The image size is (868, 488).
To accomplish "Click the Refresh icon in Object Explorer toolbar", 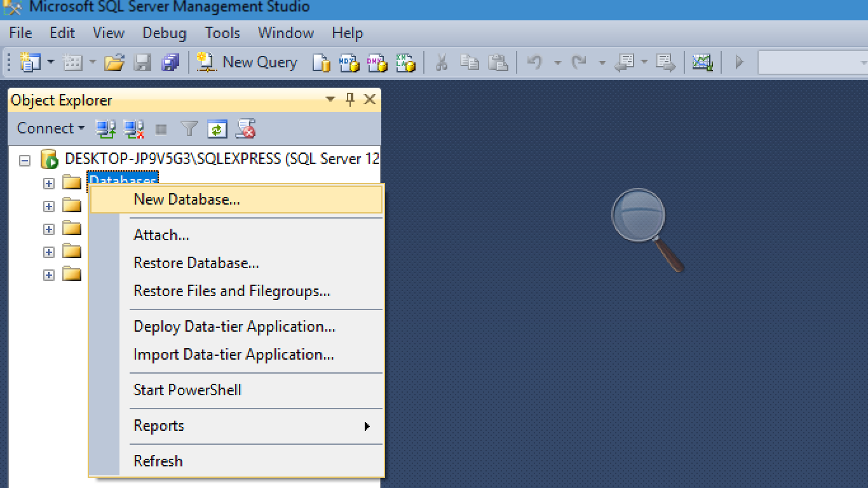I will point(217,129).
